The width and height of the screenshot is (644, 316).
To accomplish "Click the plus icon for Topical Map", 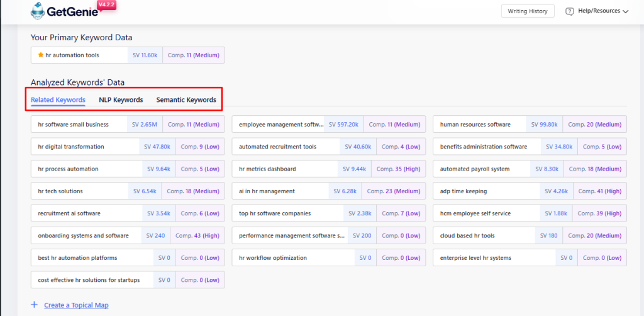I will 35,305.
